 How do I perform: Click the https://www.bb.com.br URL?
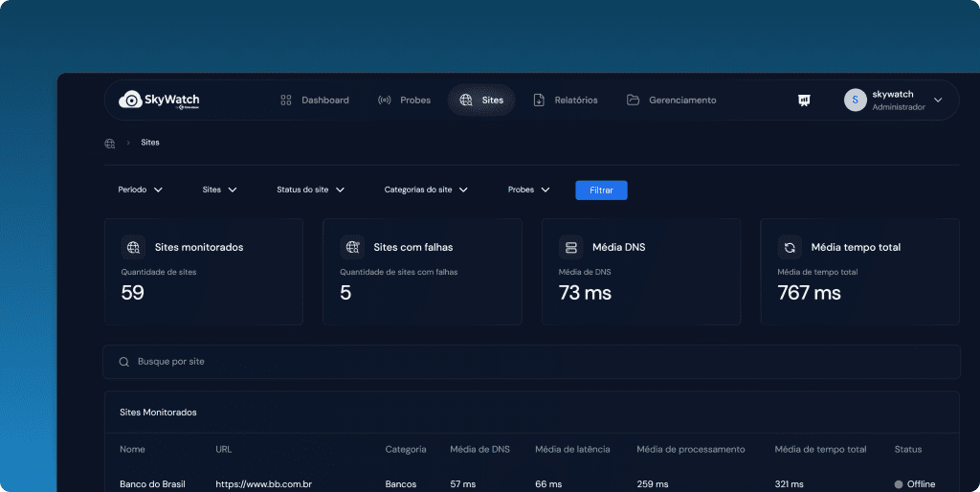264,484
